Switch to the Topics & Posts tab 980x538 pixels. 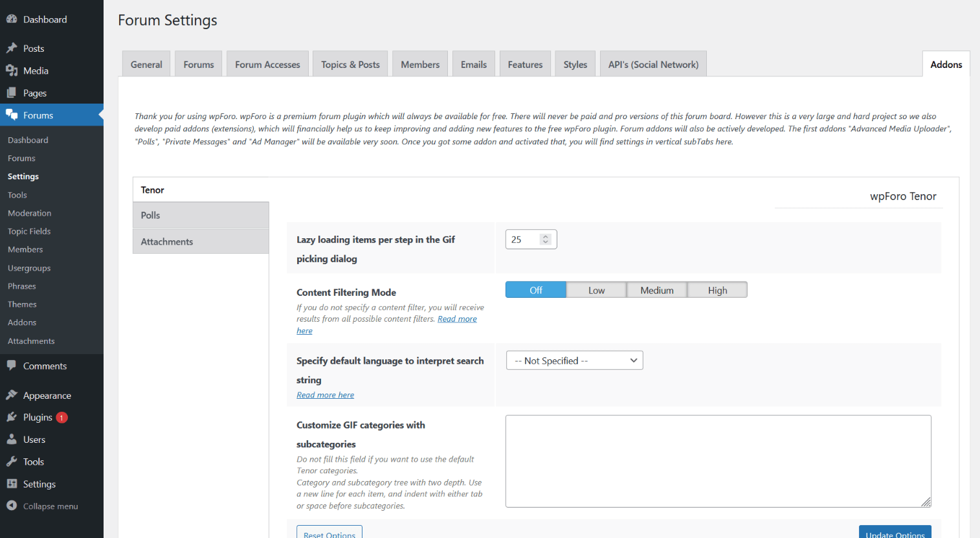click(x=350, y=65)
